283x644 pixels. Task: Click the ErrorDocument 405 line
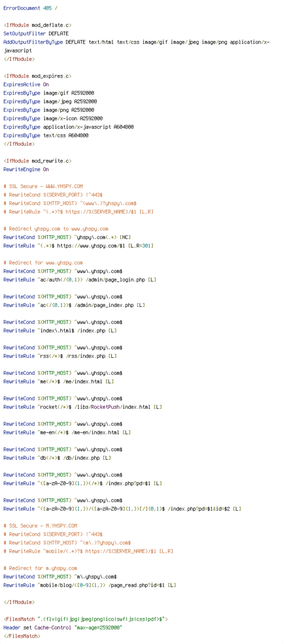pyautogui.click(x=30, y=8)
